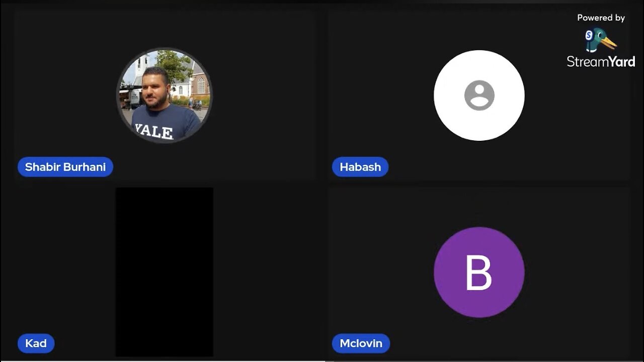Select Kad's black video feed
This screenshot has height=362, width=644.
coord(165,272)
